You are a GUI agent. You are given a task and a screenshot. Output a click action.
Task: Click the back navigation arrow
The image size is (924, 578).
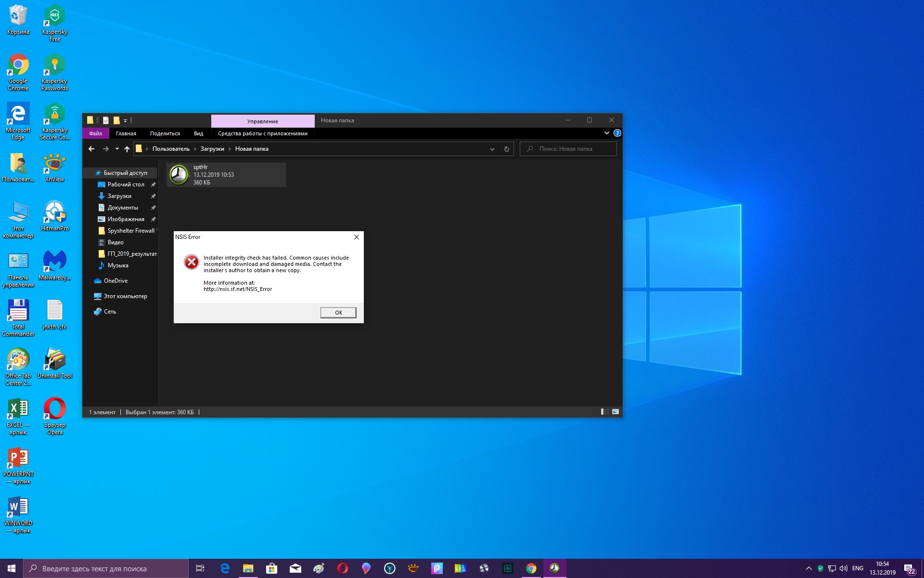pyautogui.click(x=91, y=149)
